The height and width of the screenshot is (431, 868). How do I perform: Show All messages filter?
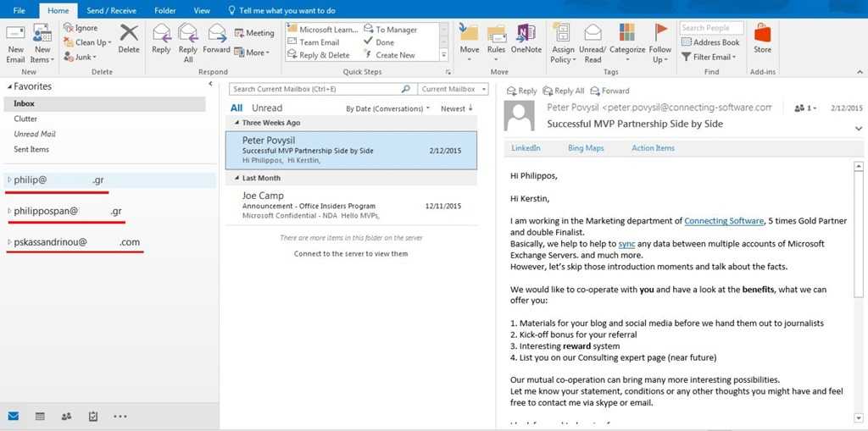tap(236, 108)
